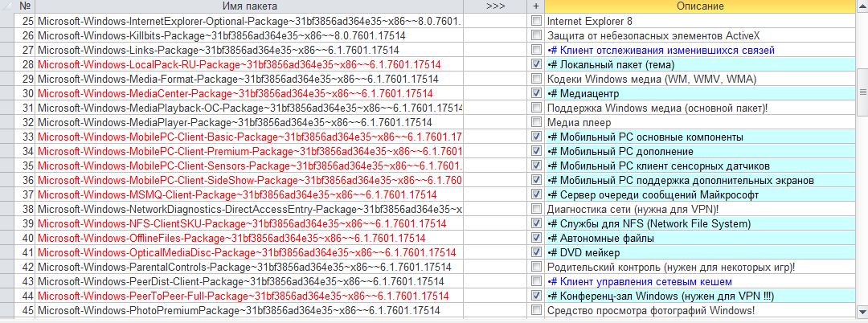868x323 pixels.
Task: Click the Описание column header
Action: pos(700,6)
